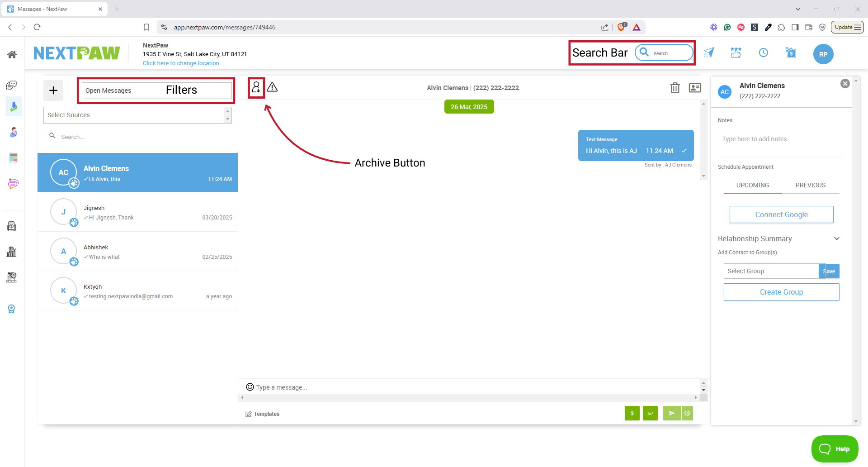Bookmark this page in browser

(146, 27)
